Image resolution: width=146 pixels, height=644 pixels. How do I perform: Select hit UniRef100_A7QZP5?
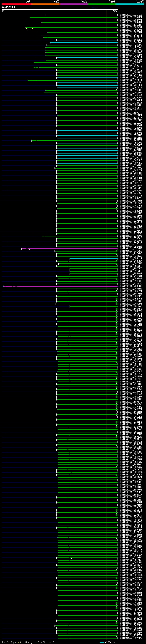pos(131,55)
